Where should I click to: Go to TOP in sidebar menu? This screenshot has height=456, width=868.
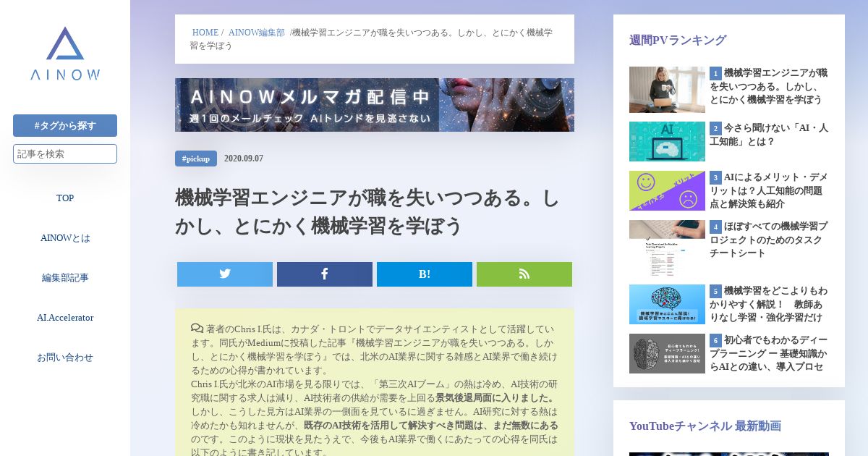[x=65, y=198]
